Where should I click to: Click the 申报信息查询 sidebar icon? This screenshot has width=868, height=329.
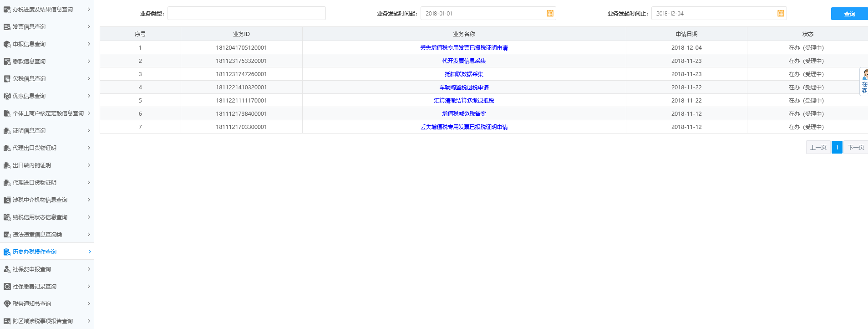(x=7, y=44)
